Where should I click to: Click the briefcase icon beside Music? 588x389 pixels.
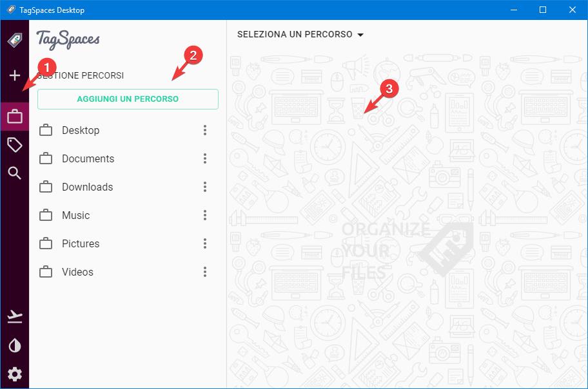tap(46, 215)
